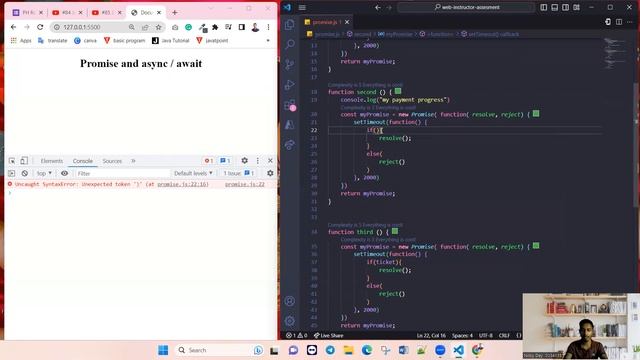Open promise.js:22 source link

point(244,184)
